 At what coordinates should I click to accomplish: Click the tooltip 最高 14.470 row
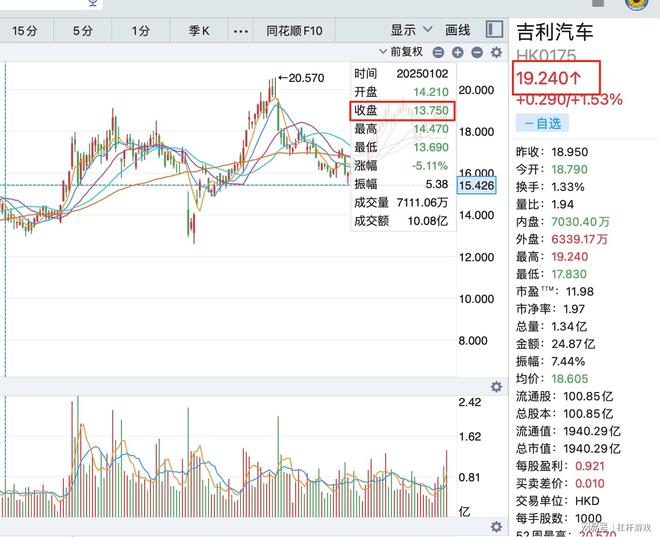point(402,129)
